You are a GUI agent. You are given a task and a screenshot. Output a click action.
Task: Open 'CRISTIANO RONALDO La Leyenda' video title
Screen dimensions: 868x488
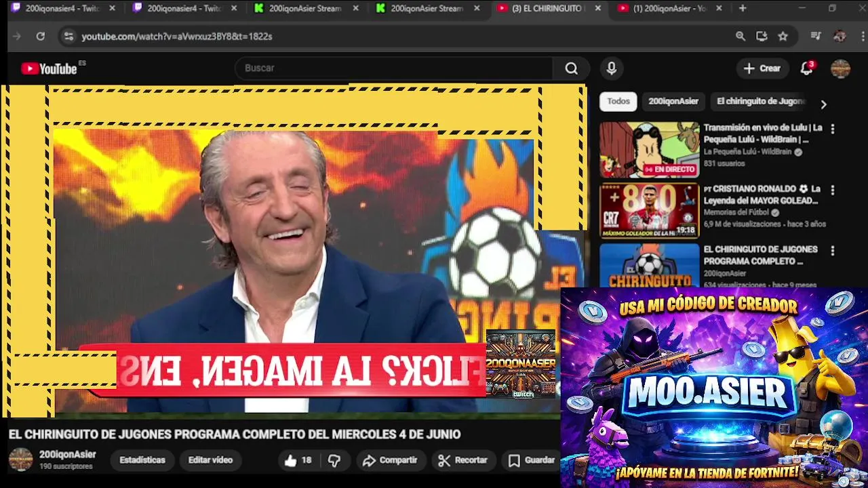click(x=762, y=195)
